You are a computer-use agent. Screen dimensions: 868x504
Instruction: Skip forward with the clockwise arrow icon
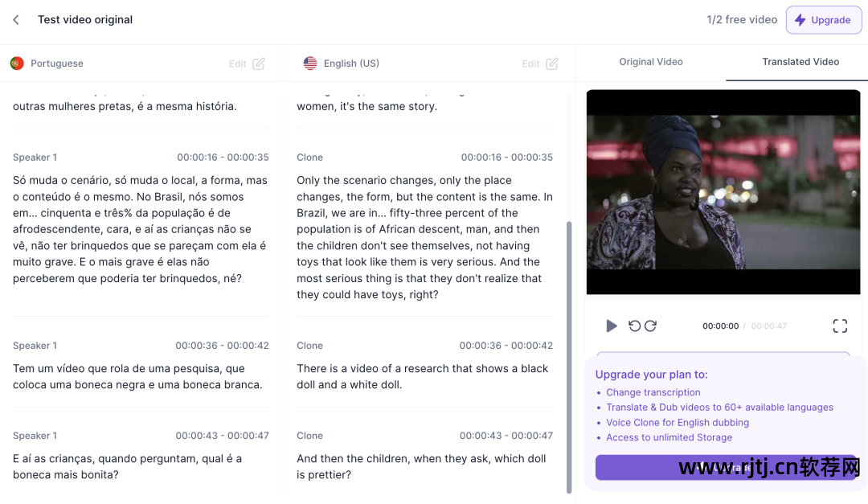point(650,326)
